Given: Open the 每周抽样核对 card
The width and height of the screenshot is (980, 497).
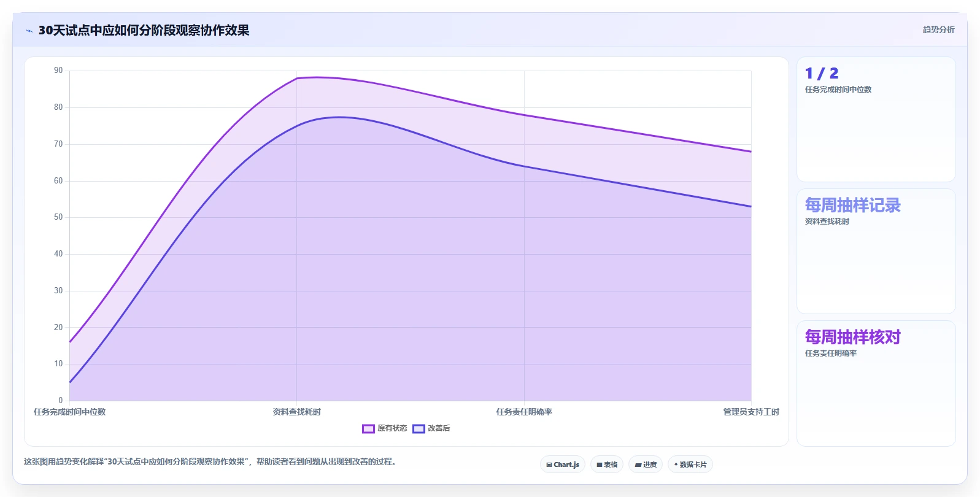Looking at the screenshot, I should [876, 383].
